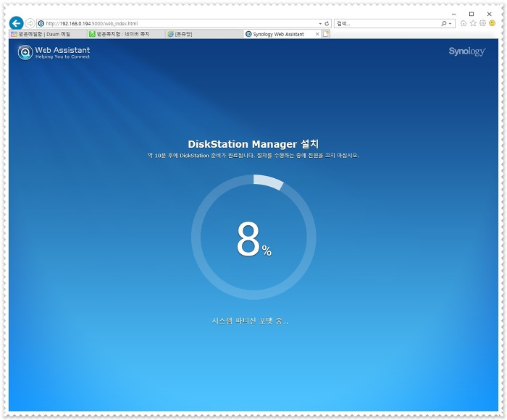This screenshot has width=507, height=420.
Task: Click the magnifier search icon
Action: point(444,24)
